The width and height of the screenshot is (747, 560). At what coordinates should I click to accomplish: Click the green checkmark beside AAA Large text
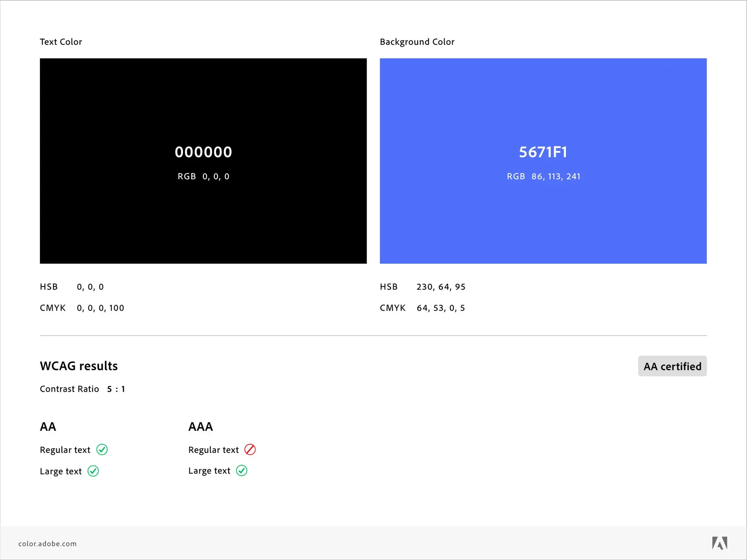(x=242, y=470)
